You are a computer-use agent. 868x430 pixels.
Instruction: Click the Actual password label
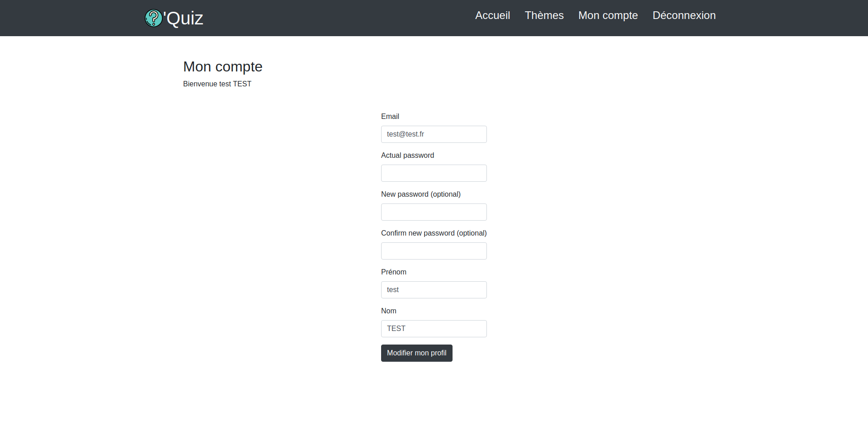coord(407,156)
